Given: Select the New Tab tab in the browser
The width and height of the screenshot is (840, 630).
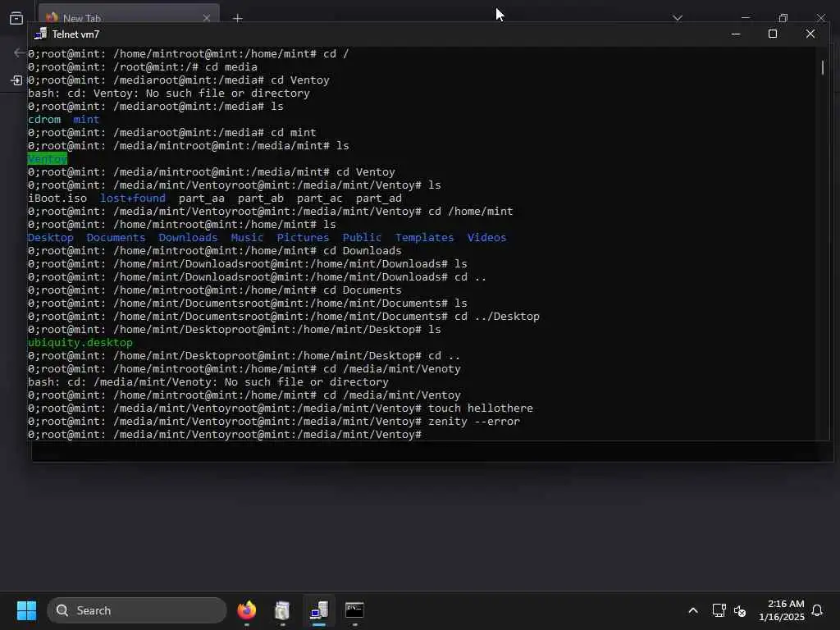Looking at the screenshot, I should 129,18.
